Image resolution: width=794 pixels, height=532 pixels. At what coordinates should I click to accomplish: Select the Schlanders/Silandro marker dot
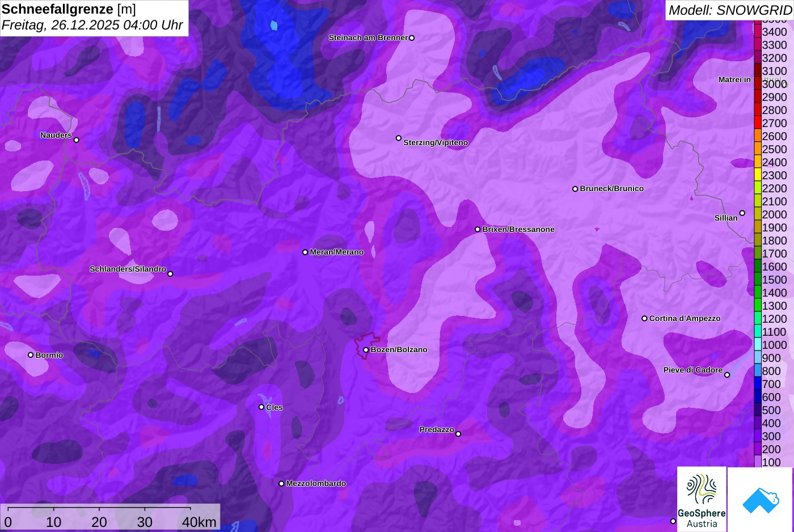pyautogui.click(x=170, y=274)
